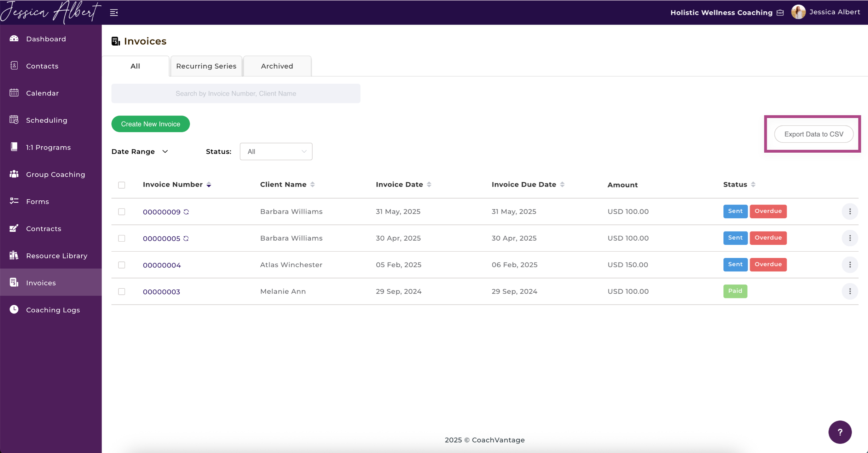Open Coaching Logs in the sidebar
The image size is (868, 453).
tap(51, 310)
